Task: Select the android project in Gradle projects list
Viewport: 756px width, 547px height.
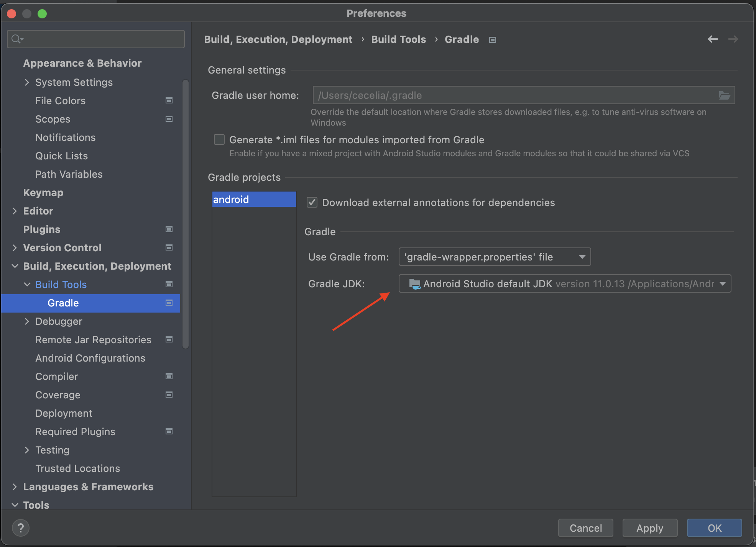Action: point(254,199)
